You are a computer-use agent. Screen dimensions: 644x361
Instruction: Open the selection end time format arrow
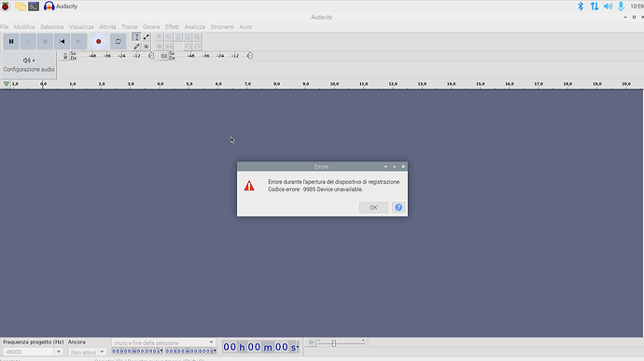215,351
